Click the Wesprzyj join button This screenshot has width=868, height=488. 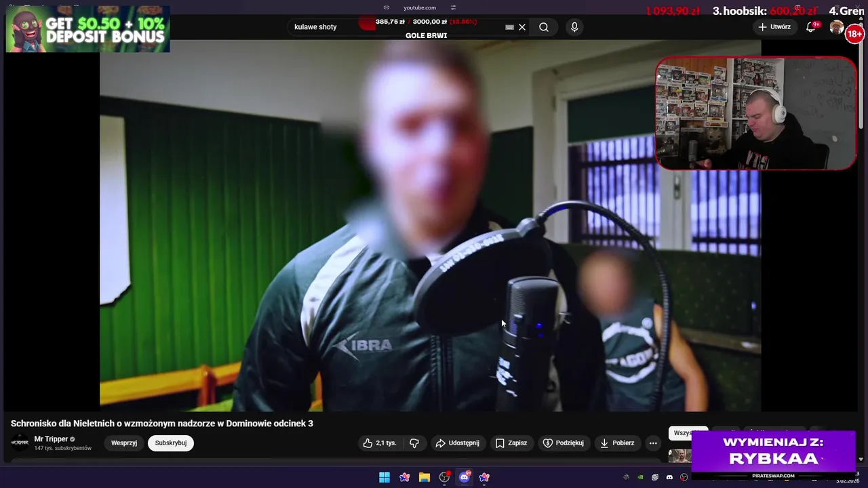(124, 443)
